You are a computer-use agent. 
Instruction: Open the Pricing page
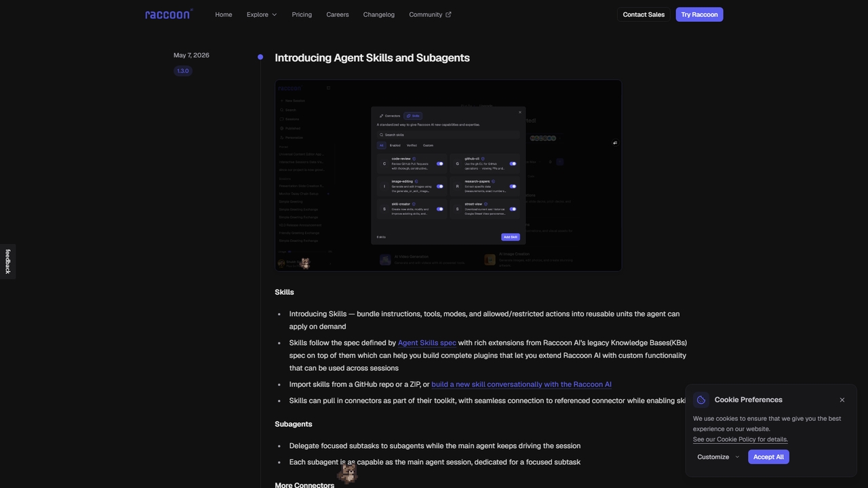(x=302, y=14)
